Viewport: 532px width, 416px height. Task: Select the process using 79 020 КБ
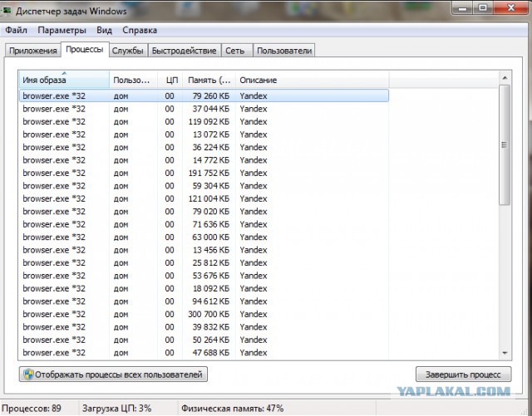204,212
